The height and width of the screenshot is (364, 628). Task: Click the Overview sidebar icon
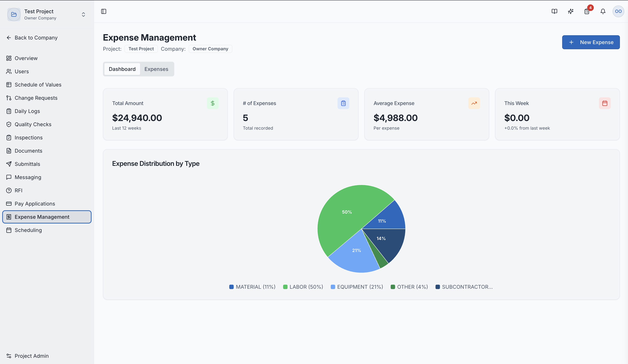tap(9, 58)
